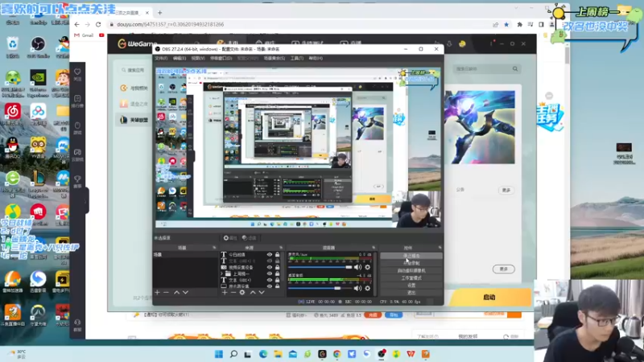The width and height of the screenshot is (644, 362).
Task: Open 滤镜 button above OBS docks
Action: 249,238
